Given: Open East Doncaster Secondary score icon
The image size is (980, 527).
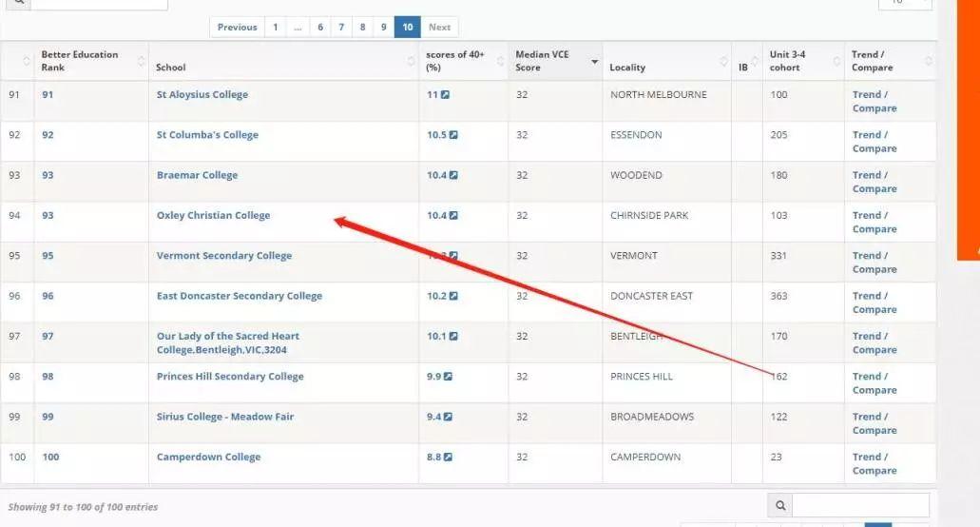Looking at the screenshot, I should coord(453,297).
